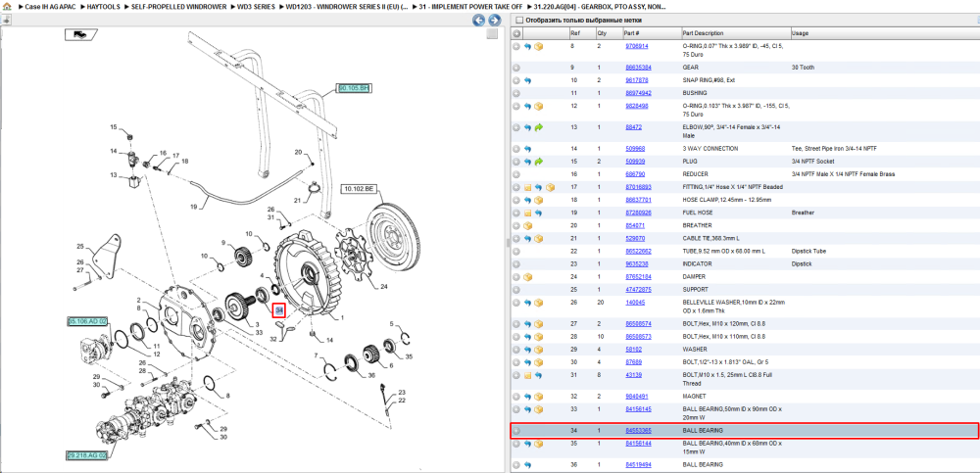Click reference label 29.218.AG 02 in diagram
Screen dimensions: 980x473
click(x=87, y=455)
